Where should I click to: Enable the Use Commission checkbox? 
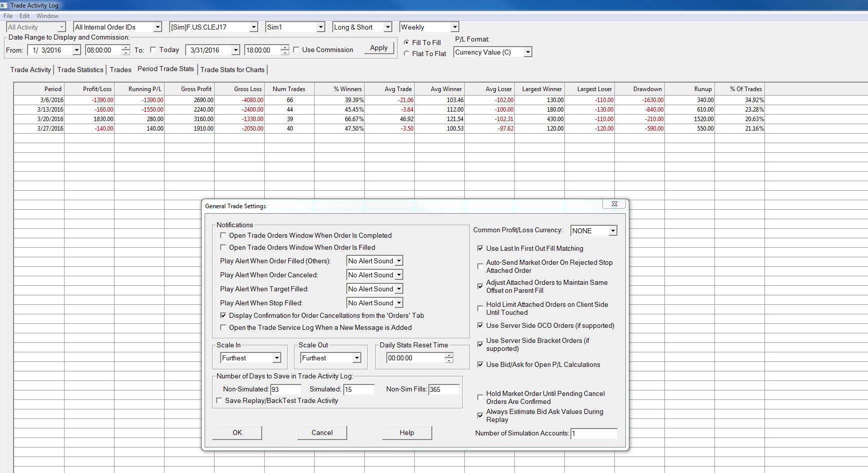[297, 50]
